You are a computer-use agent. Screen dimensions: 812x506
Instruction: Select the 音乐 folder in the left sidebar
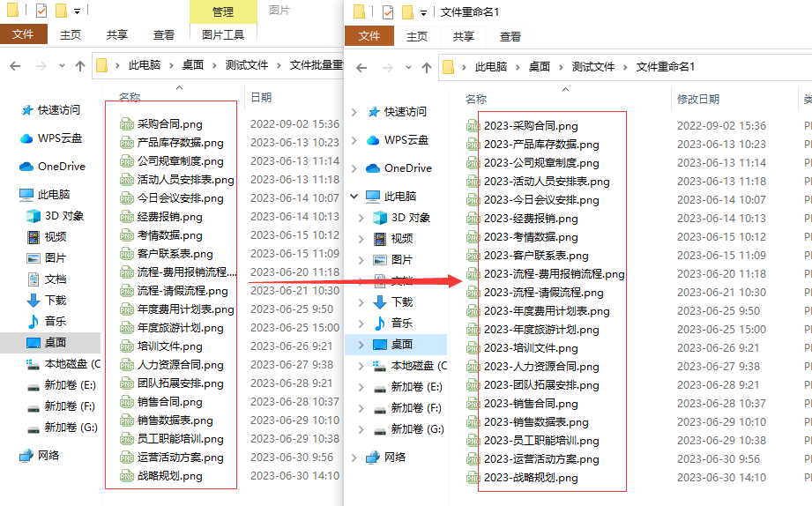point(56,321)
